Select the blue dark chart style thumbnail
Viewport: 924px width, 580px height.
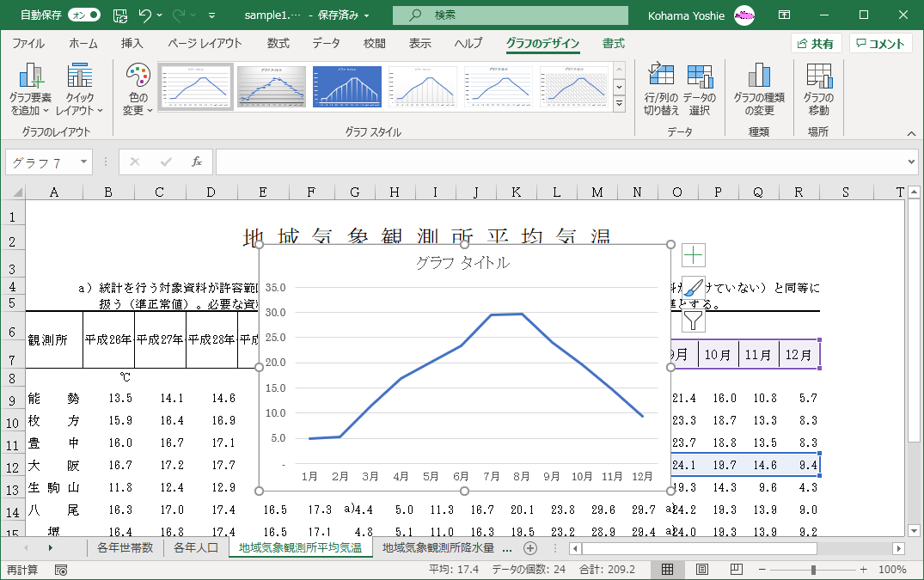tap(346, 87)
